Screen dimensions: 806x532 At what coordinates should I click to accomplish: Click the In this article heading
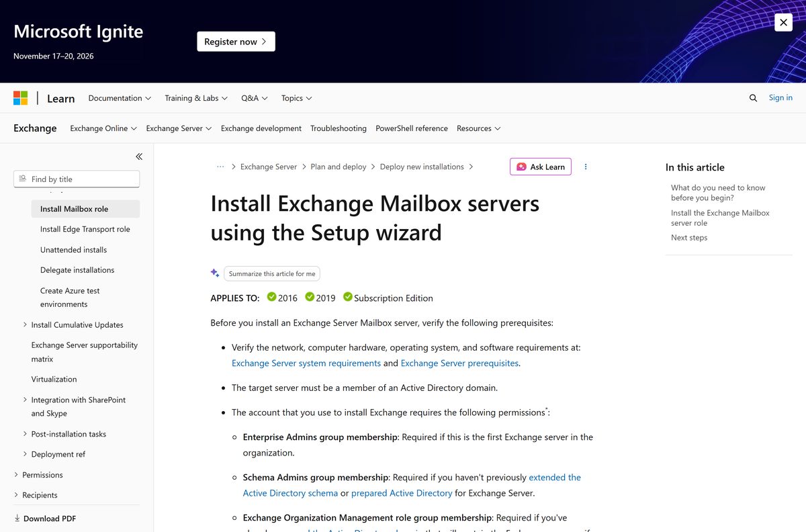[695, 167]
